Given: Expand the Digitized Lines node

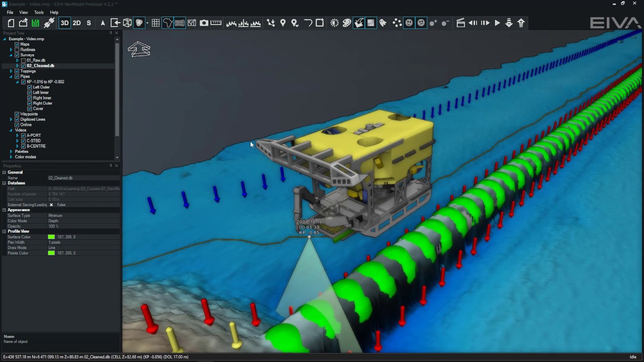Looking at the screenshot, I should (x=11, y=120).
